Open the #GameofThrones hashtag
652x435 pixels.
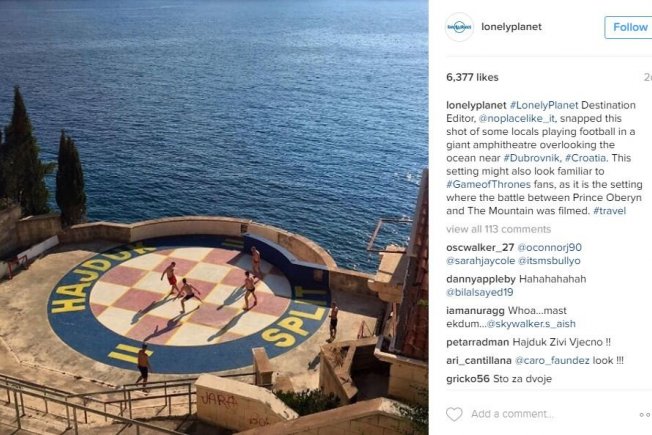[489, 184]
